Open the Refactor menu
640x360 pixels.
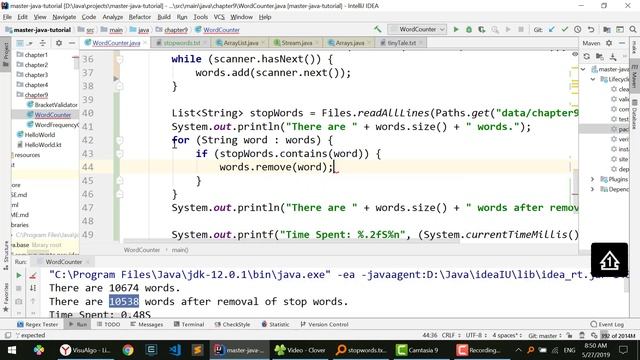(x=140, y=17)
